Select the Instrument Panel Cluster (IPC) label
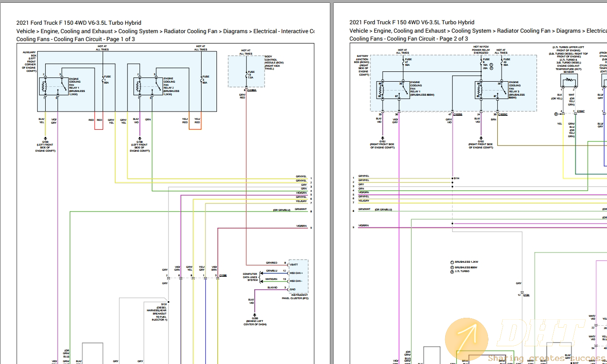This screenshot has width=607, height=364. (x=295, y=296)
